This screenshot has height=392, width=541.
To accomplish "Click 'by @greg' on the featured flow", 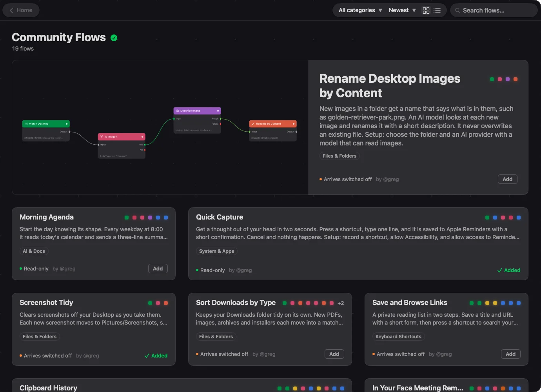I will [x=387, y=179].
